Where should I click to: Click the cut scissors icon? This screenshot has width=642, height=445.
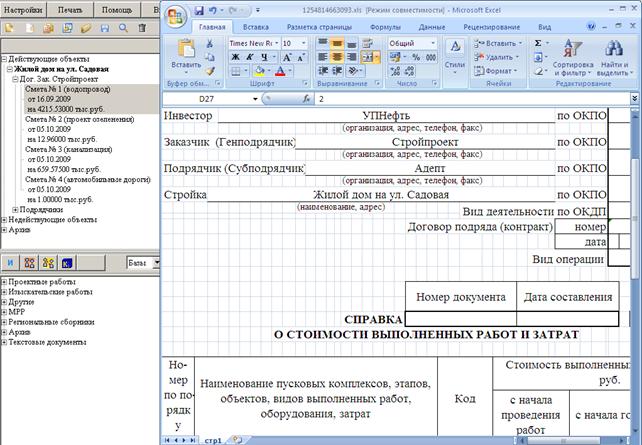210,43
